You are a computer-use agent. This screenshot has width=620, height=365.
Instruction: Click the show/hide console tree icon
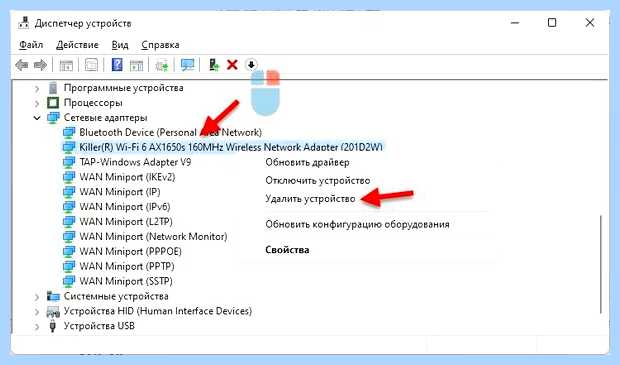[x=66, y=64]
